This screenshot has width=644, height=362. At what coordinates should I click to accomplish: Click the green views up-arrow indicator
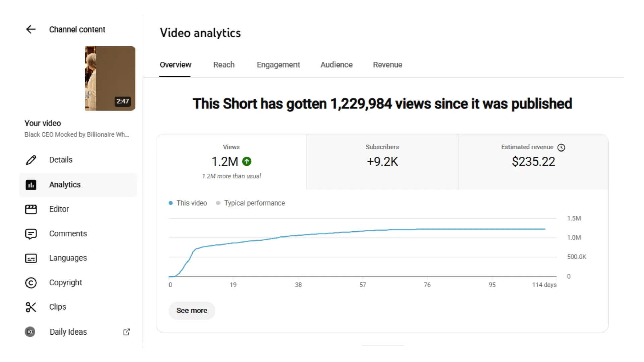pyautogui.click(x=247, y=162)
